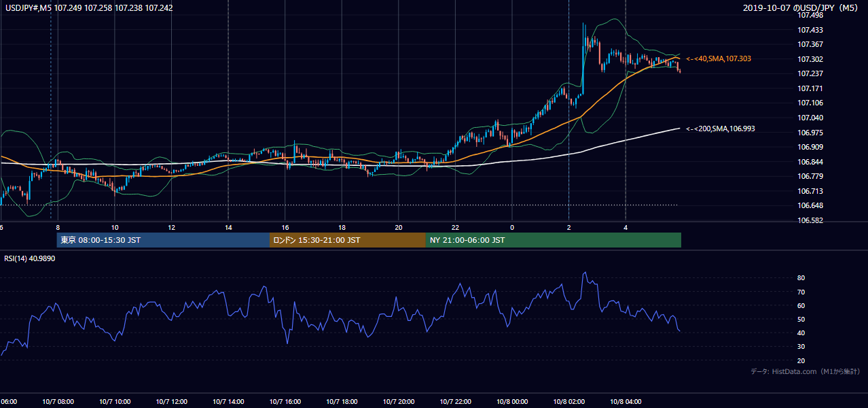868x408 pixels.
Task: Click the 10/8 04:00 date-time label
Action: pos(625,401)
